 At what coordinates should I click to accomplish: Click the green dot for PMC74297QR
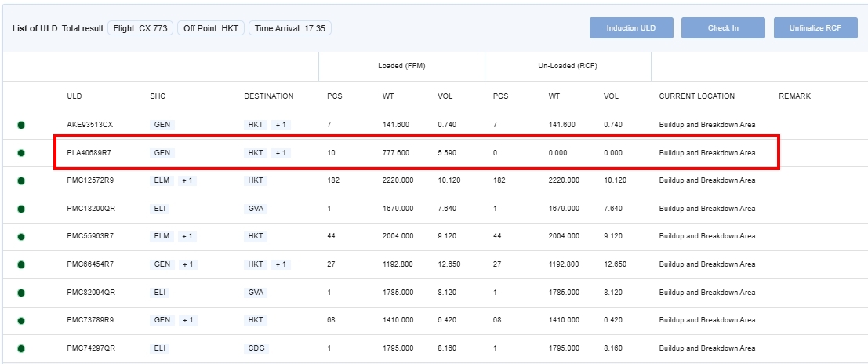21,348
